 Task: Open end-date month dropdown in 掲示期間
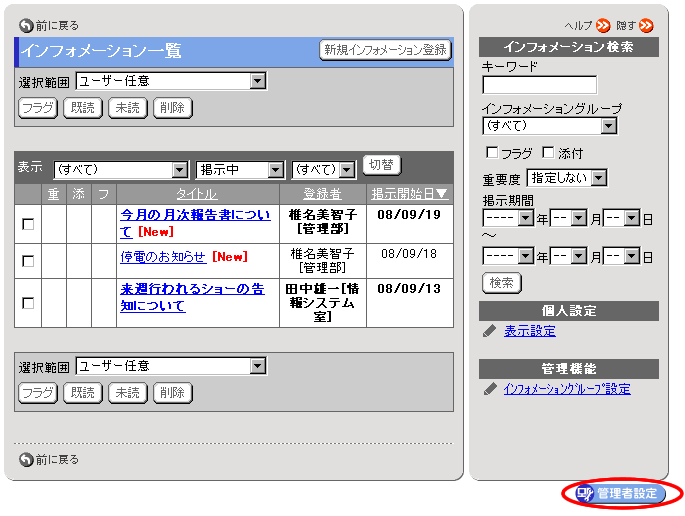[569, 256]
